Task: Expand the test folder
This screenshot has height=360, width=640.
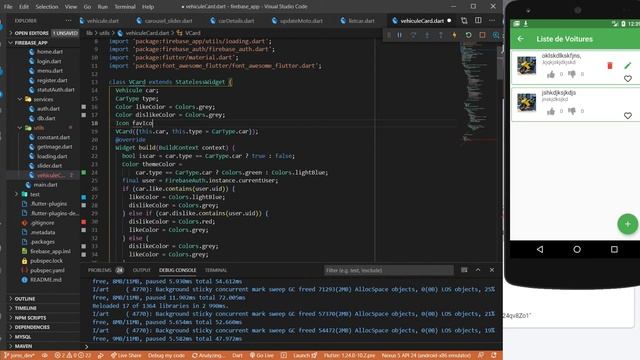Action: pos(43,194)
